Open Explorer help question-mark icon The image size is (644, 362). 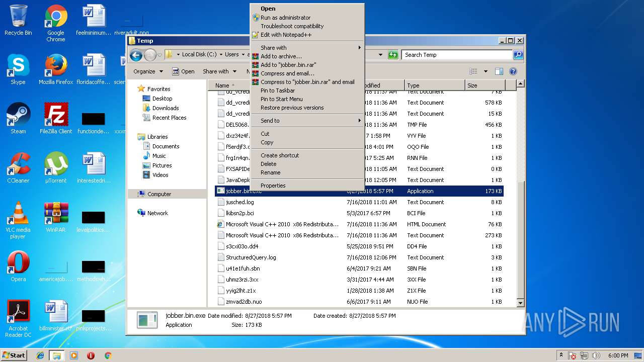click(513, 71)
